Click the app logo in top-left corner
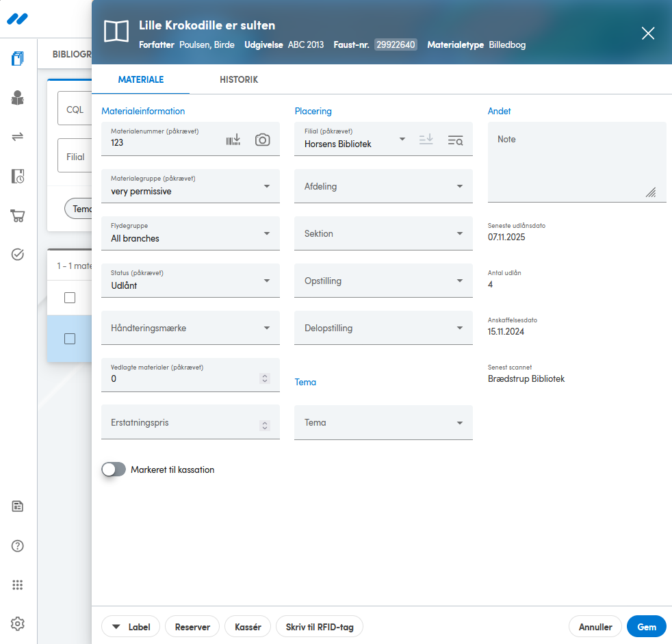672x644 pixels. pyautogui.click(x=18, y=19)
